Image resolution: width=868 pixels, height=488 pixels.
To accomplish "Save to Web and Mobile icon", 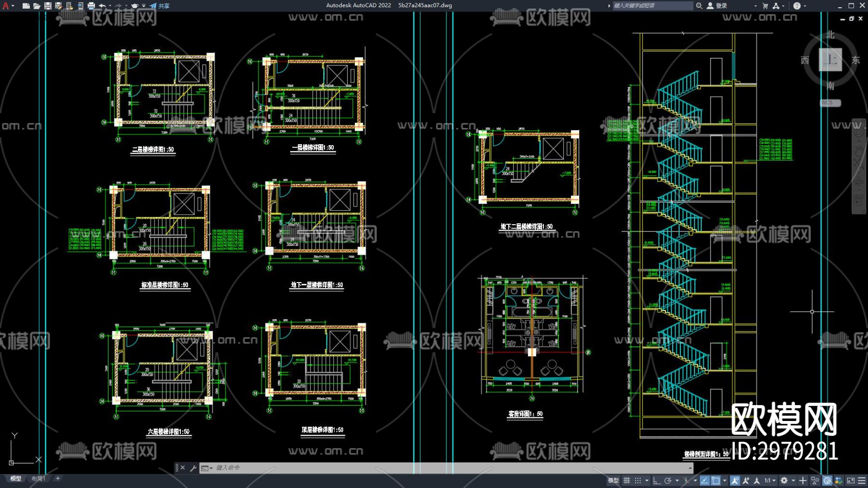I will [80, 6].
